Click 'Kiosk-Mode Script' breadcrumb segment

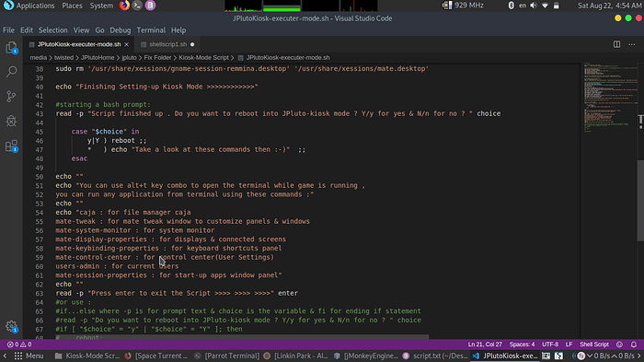point(203,58)
